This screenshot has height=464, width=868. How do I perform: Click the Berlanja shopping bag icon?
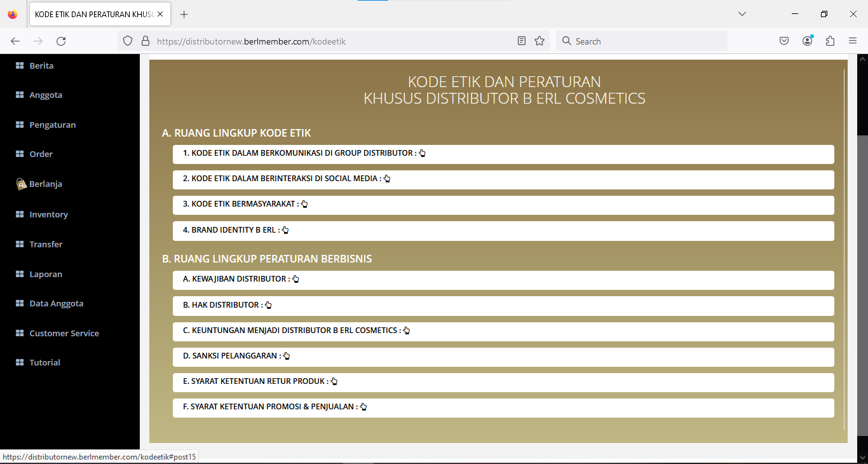click(20, 184)
